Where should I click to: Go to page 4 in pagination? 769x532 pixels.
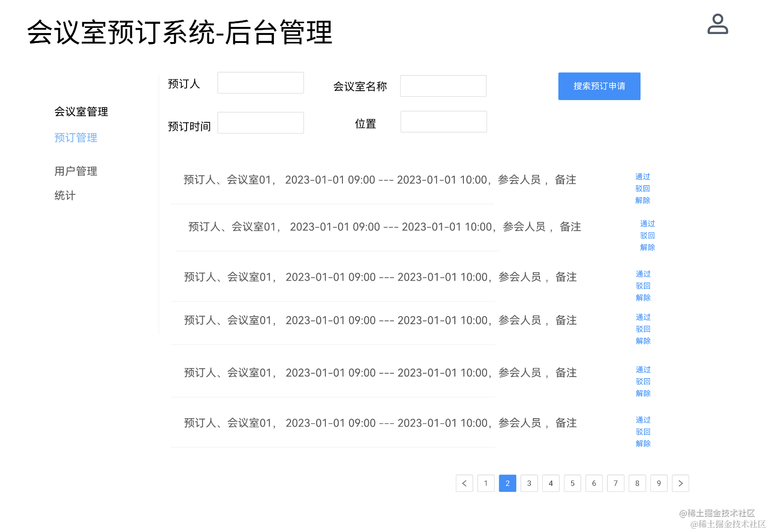coord(551,483)
